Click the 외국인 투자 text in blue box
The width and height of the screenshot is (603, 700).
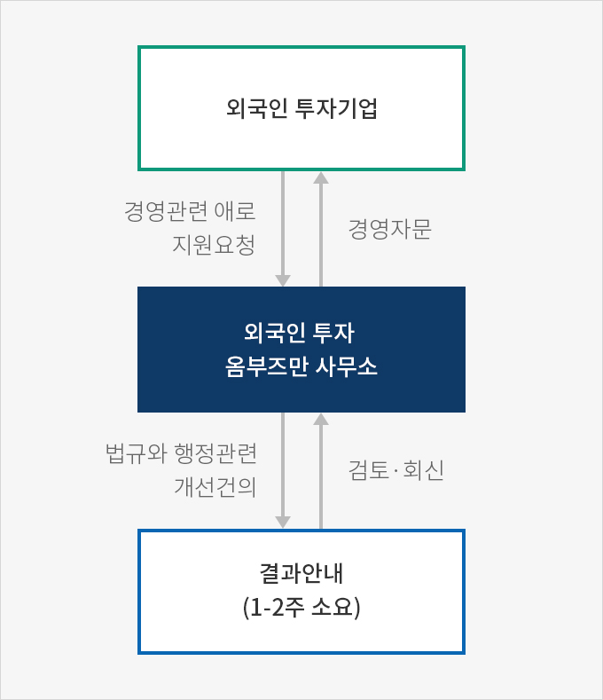click(299, 333)
